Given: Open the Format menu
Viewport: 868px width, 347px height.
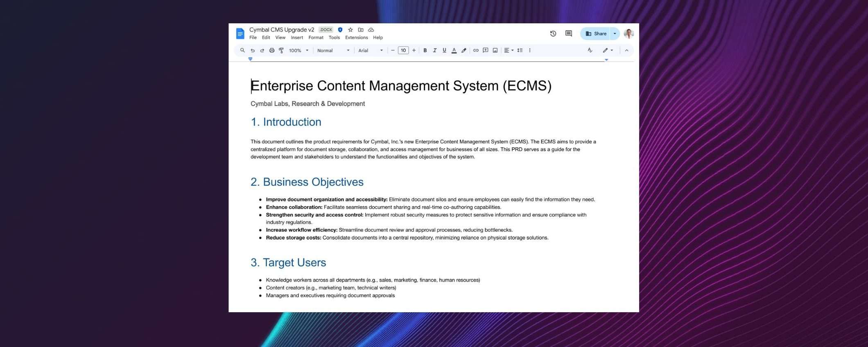Looking at the screenshot, I should coord(316,38).
